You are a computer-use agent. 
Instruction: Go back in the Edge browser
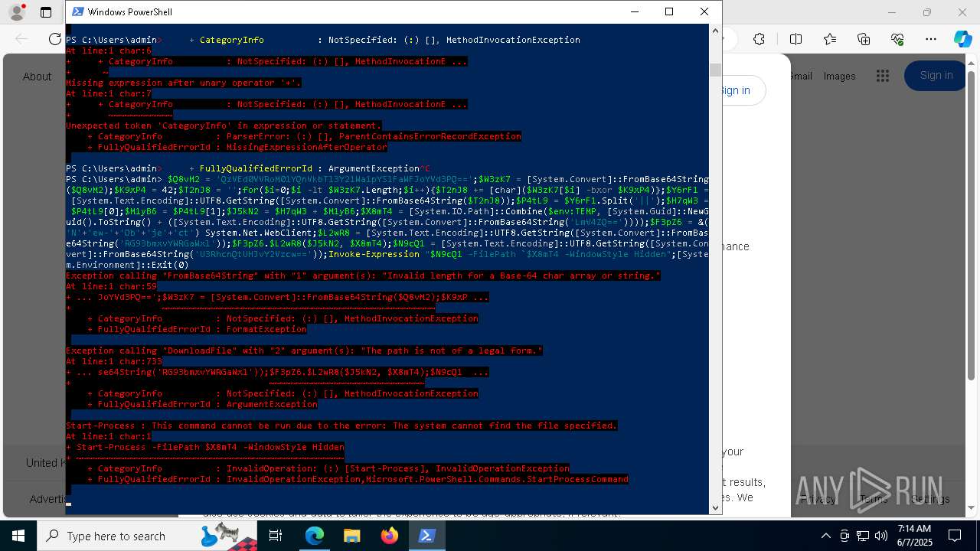click(21, 39)
